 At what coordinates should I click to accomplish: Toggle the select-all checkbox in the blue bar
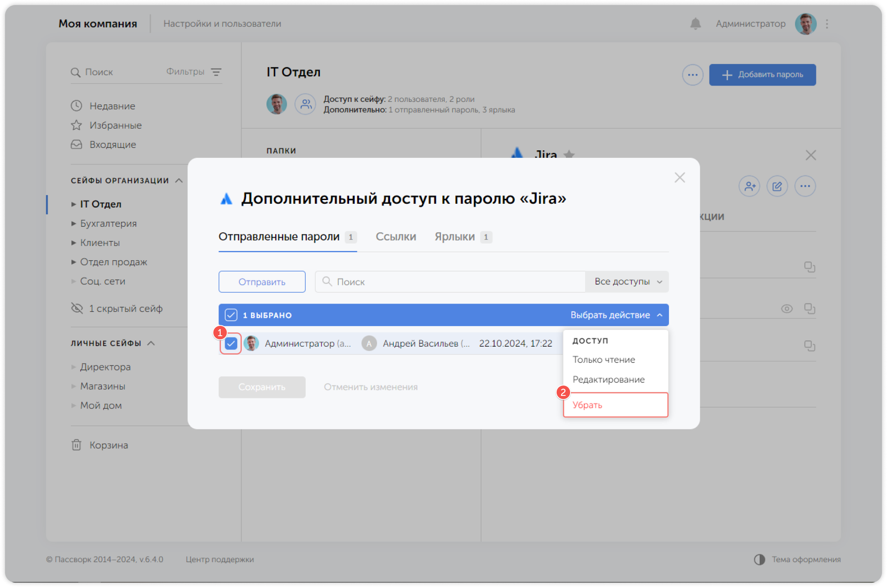click(x=231, y=315)
